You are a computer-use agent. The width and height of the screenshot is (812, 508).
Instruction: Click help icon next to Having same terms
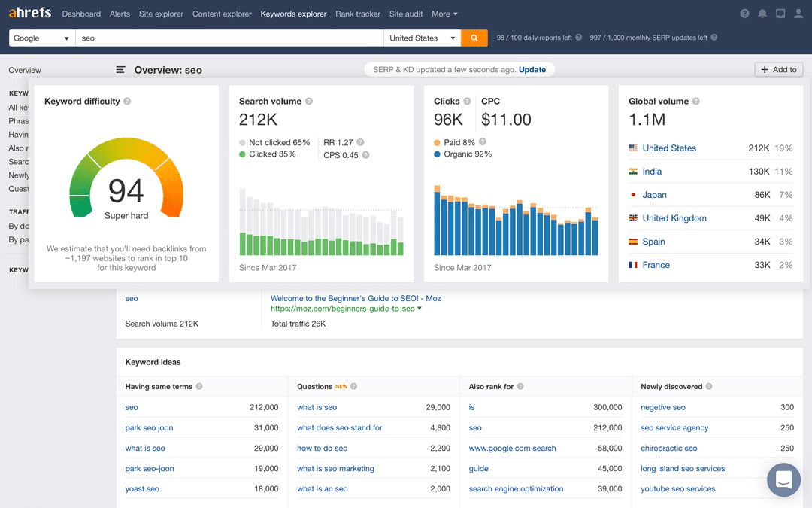pos(198,386)
